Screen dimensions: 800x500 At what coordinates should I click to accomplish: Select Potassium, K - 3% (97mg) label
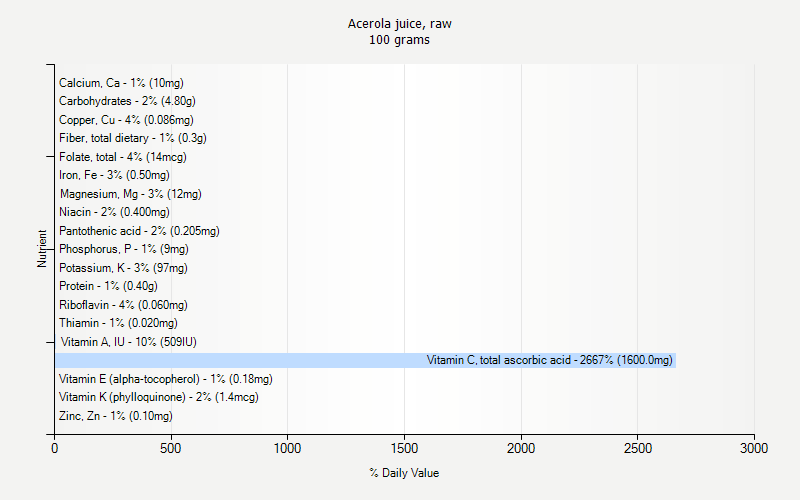click(x=123, y=268)
